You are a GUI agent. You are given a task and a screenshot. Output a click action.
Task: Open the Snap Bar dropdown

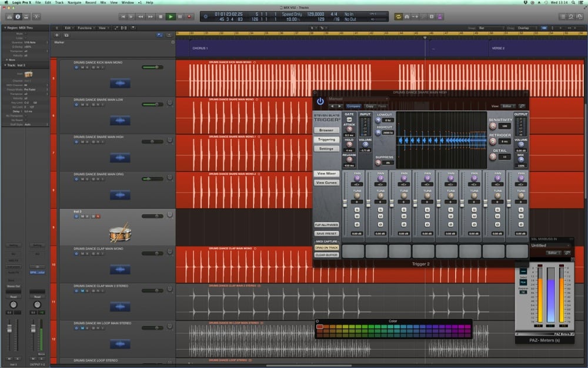(491, 28)
